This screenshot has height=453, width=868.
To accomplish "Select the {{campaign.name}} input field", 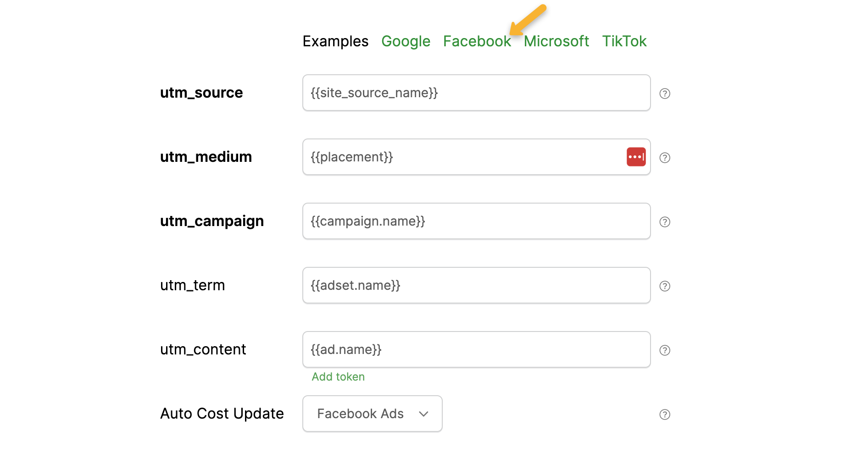I will point(476,221).
